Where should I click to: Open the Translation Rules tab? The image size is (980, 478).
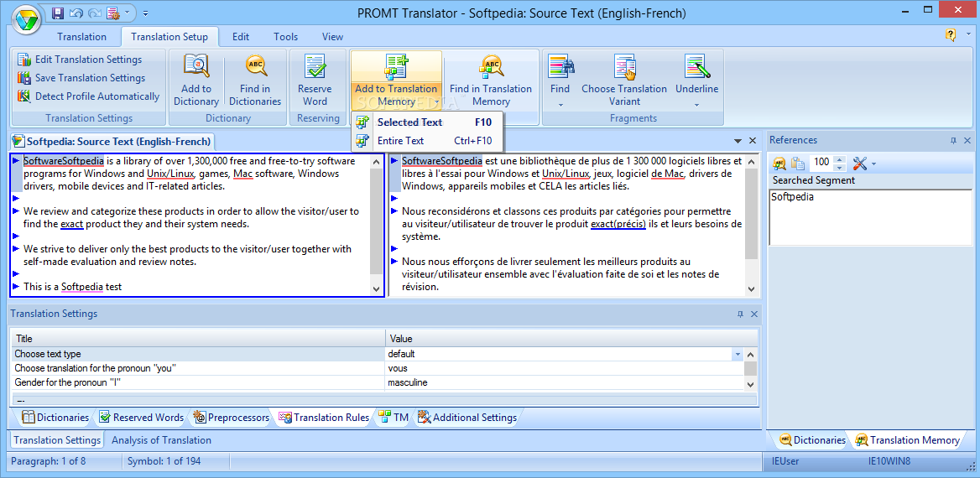click(324, 418)
